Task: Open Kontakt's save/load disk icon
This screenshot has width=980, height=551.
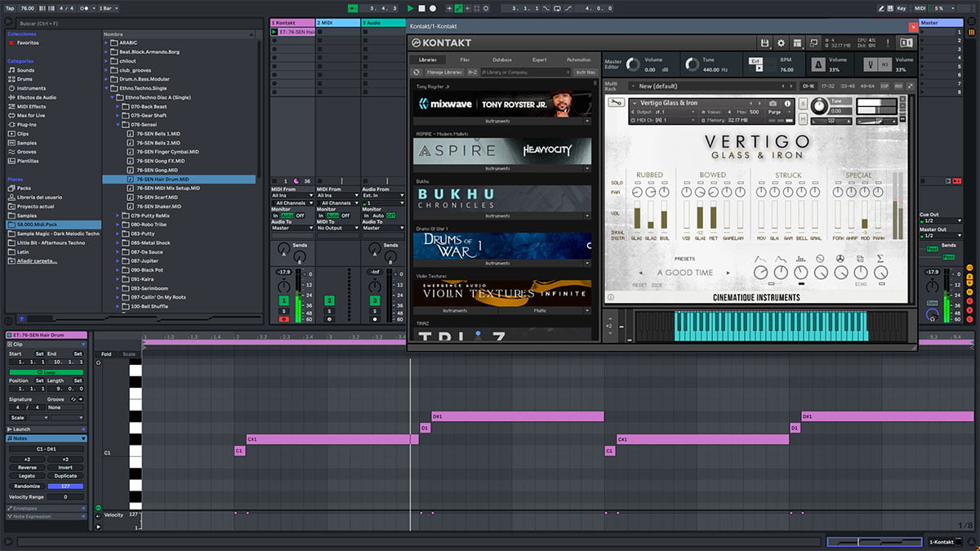Action: [764, 42]
